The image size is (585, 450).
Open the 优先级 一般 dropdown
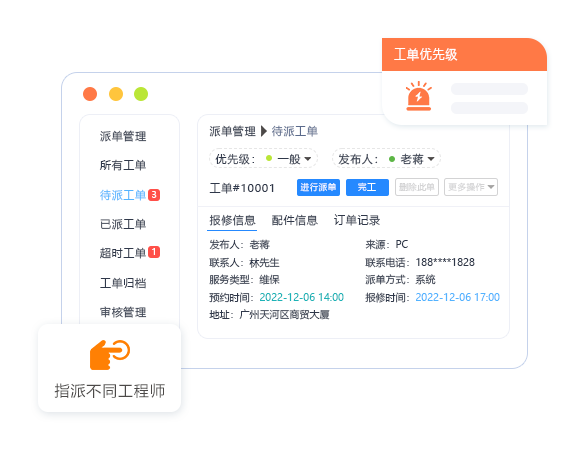263,159
